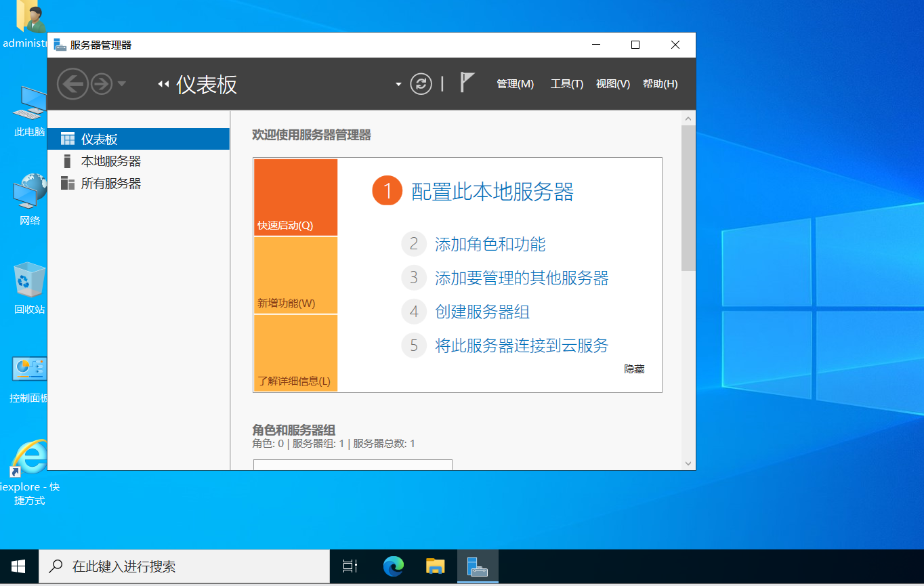Open the notifications flag icon
The height and width of the screenshot is (586, 924).
coord(467,81)
